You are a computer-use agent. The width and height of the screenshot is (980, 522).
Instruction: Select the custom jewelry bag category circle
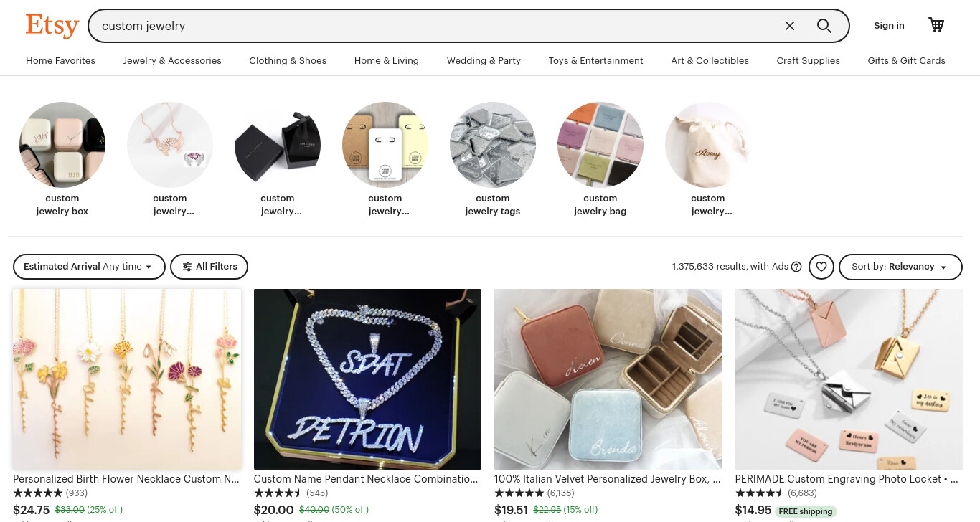click(600, 145)
